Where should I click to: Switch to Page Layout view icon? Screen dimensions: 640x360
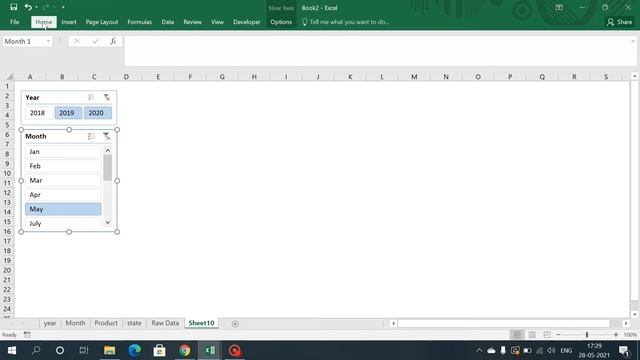click(532, 335)
